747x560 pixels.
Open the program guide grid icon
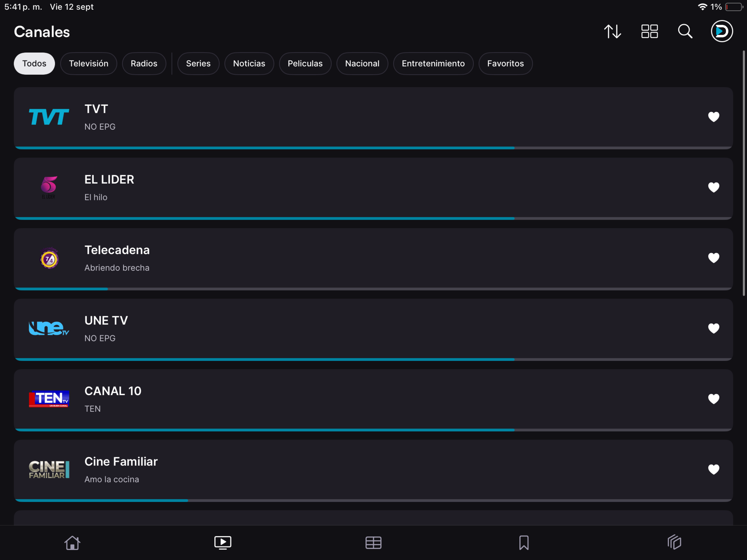point(373,542)
